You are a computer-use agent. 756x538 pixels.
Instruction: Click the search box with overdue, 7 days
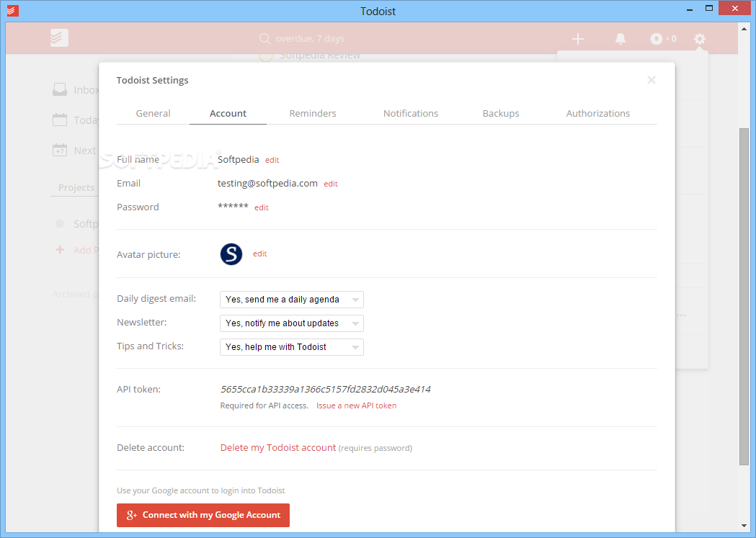(310, 39)
